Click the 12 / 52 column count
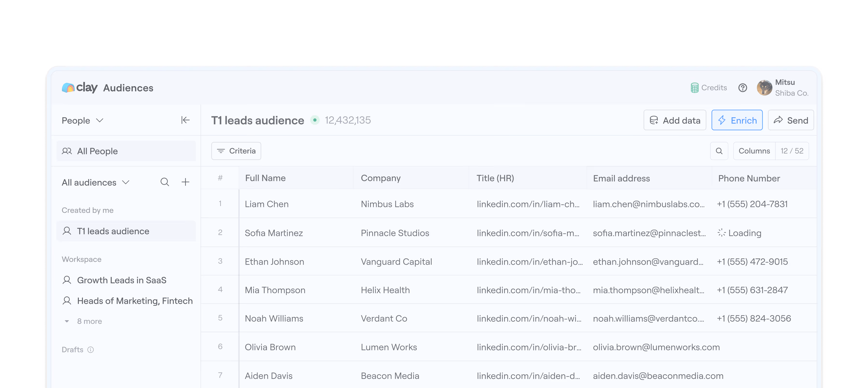868x388 pixels. coord(792,151)
